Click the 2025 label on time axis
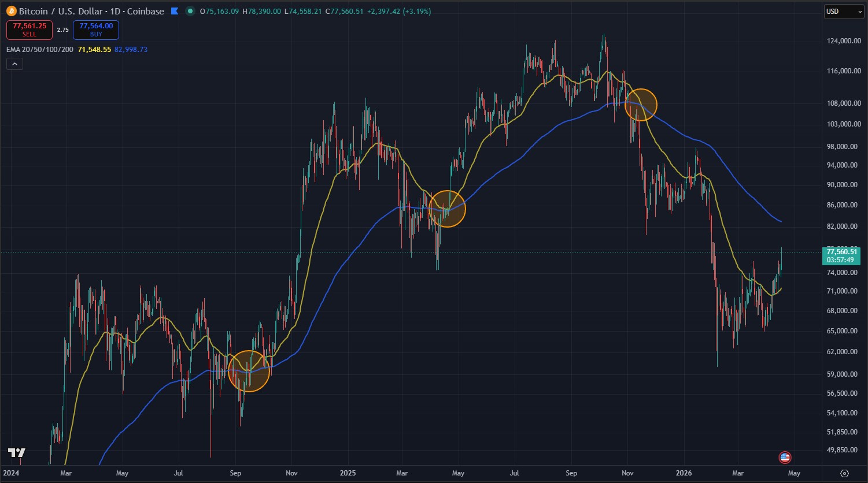Screen dimensions: 868x483 pyautogui.click(x=348, y=473)
